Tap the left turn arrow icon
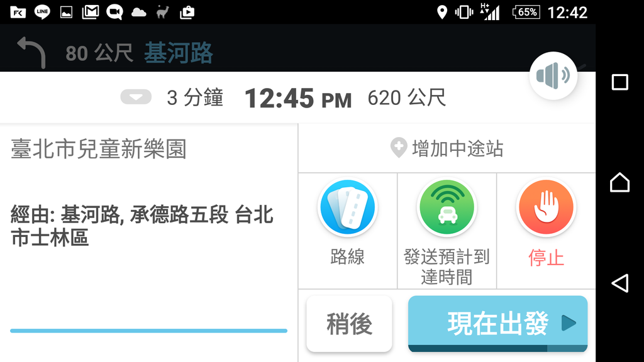 (31, 52)
